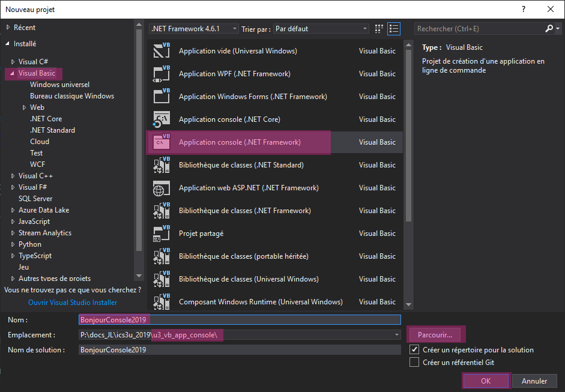Screen dimensions: 565x392
Task: Focus the Rechercher search box
Action: pos(480,28)
